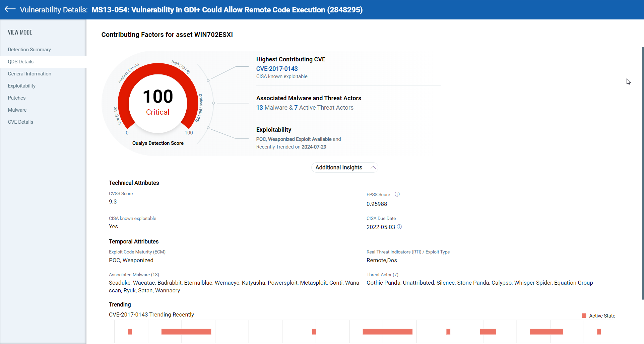
Task: Click the last trending marker on the right
Action: (x=599, y=332)
